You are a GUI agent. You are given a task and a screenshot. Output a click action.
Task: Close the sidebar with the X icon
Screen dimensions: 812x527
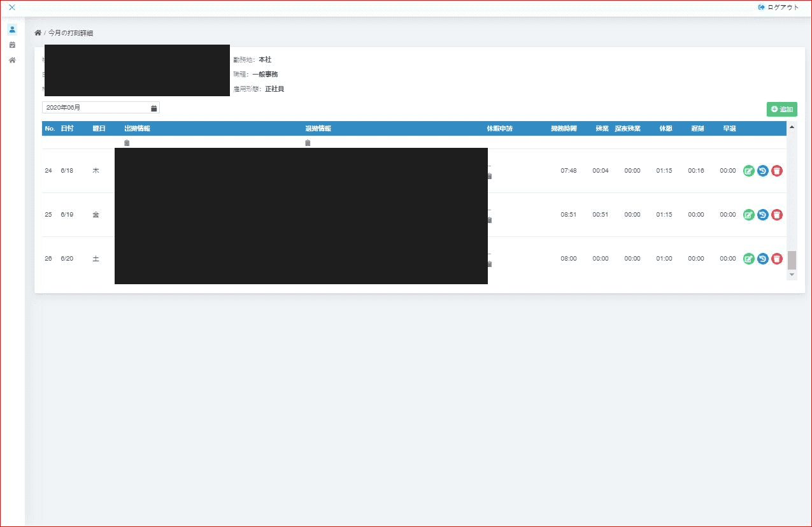coord(12,8)
